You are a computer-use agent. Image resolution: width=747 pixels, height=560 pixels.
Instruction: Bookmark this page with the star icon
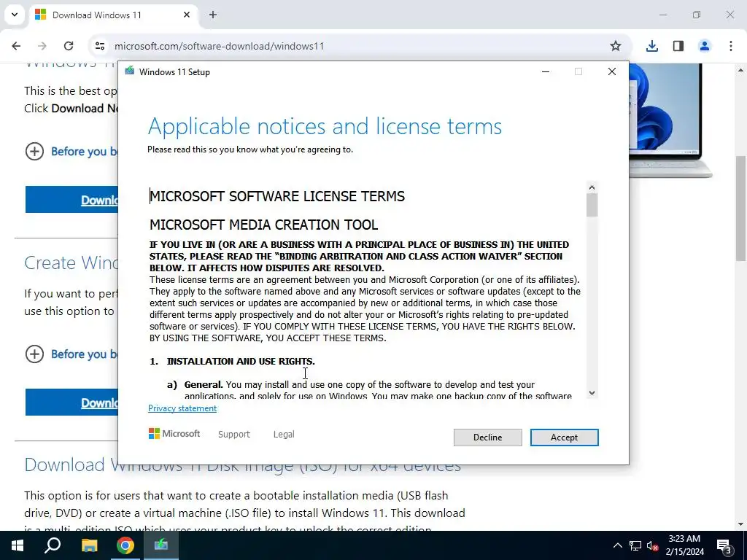tap(616, 46)
